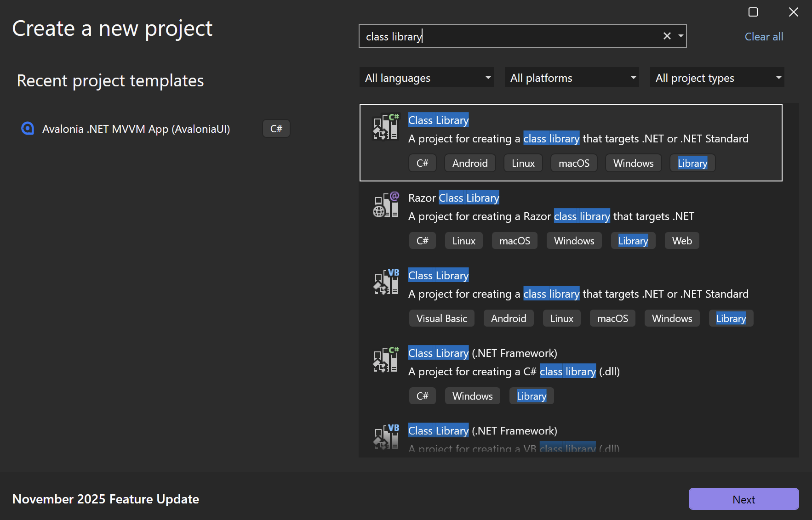The height and width of the screenshot is (520, 812).
Task: Open the All project types dropdown
Action: pyautogui.click(x=717, y=77)
